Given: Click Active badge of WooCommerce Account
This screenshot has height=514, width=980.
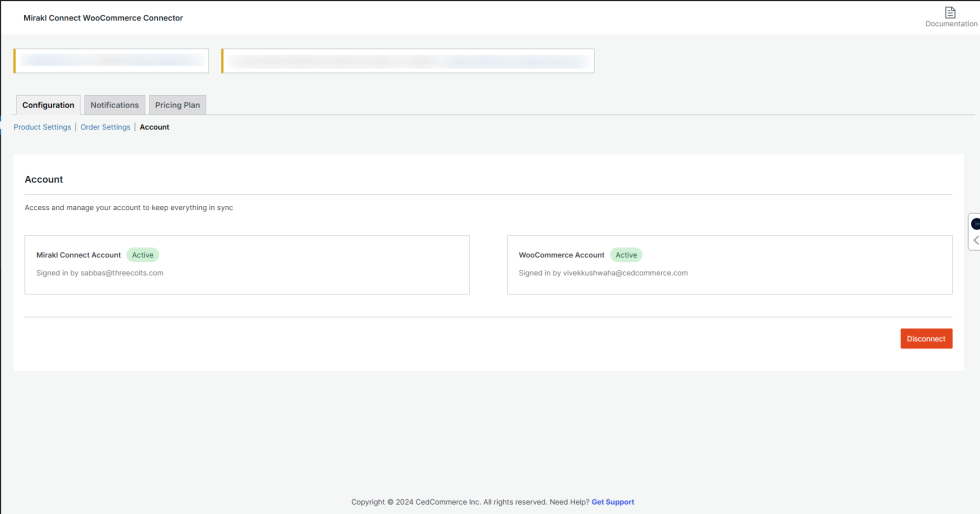Looking at the screenshot, I should (626, 255).
